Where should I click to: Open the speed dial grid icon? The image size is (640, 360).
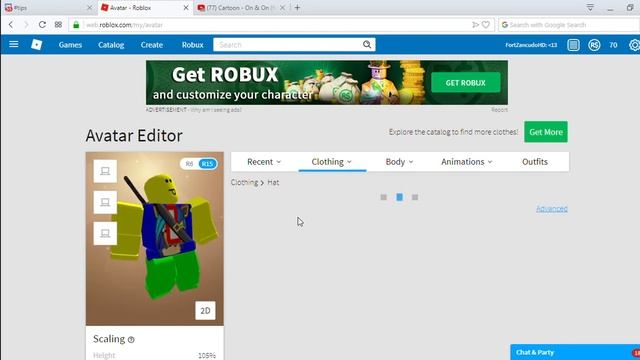(x=58, y=25)
